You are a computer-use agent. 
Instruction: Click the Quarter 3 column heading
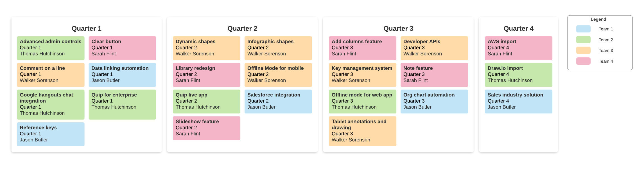tap(398, 28)
